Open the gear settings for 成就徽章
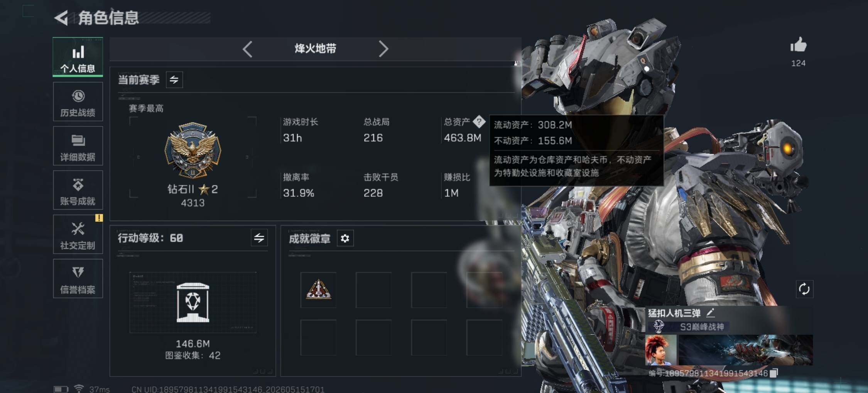Image resolution: width=868 pixels, height=393 pixels. point(345,238)
